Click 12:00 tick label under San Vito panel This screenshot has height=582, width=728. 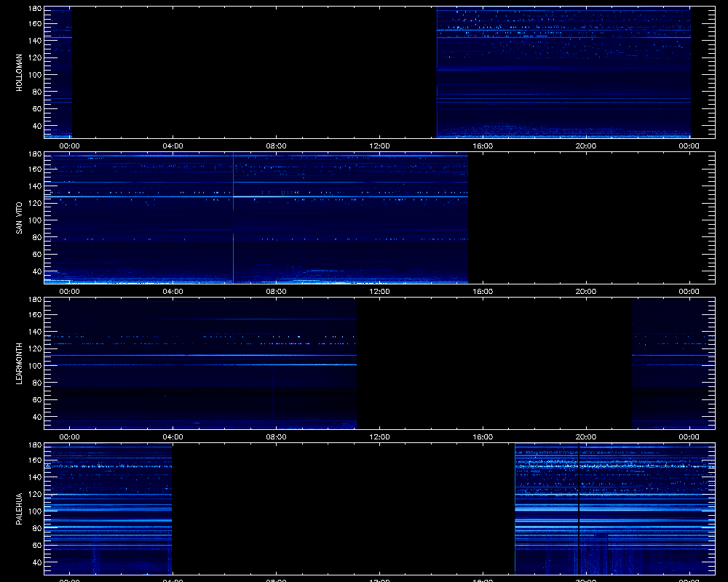click(379, 292)
